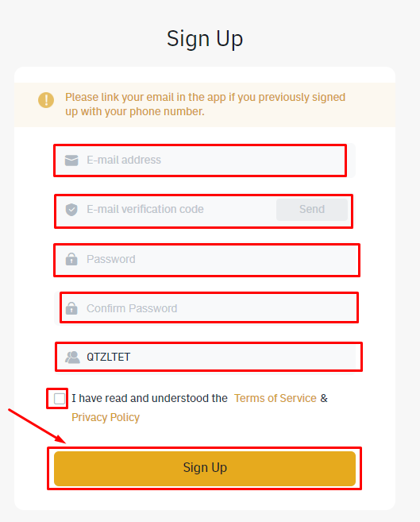
Task: Click the link-your-email notice text
Action: pos(205,104)
